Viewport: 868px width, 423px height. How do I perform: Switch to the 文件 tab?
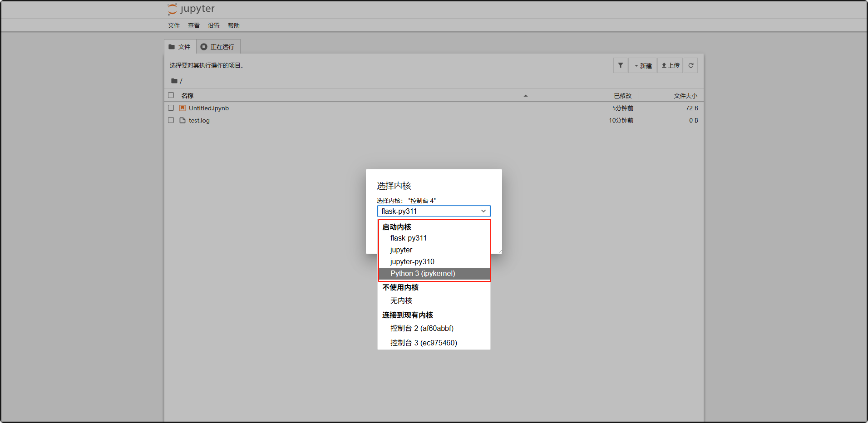click(180, 47)
